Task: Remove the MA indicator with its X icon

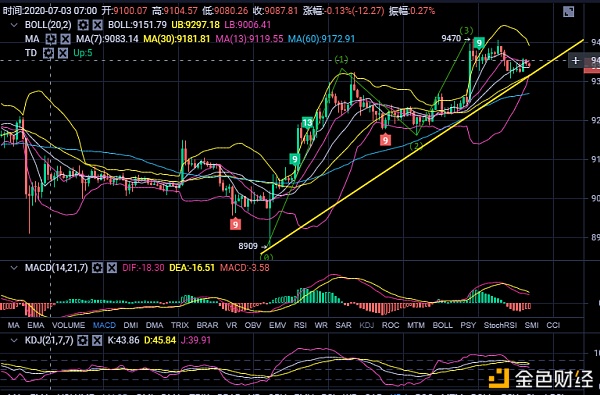Action: tap(65, 39)
